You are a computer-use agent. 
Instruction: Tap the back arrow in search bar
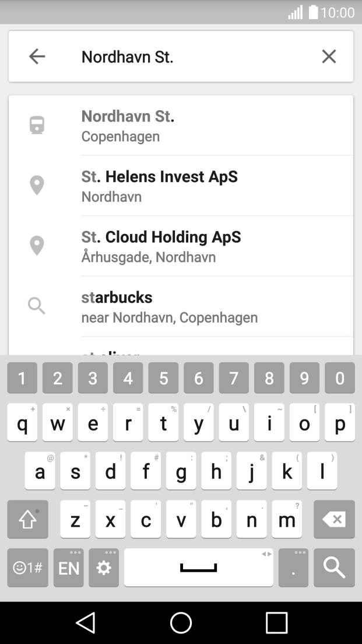(x=37, y=56)
